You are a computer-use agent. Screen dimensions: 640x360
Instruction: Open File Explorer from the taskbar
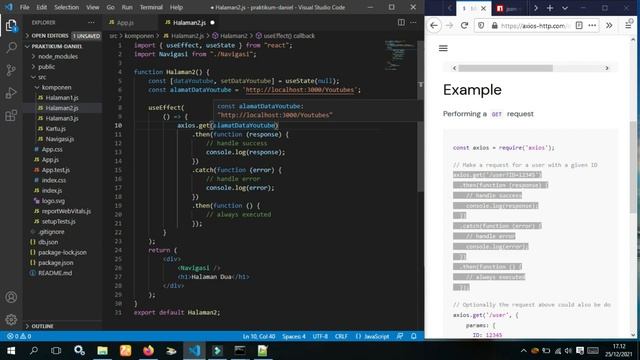click(x=102, y=351)
